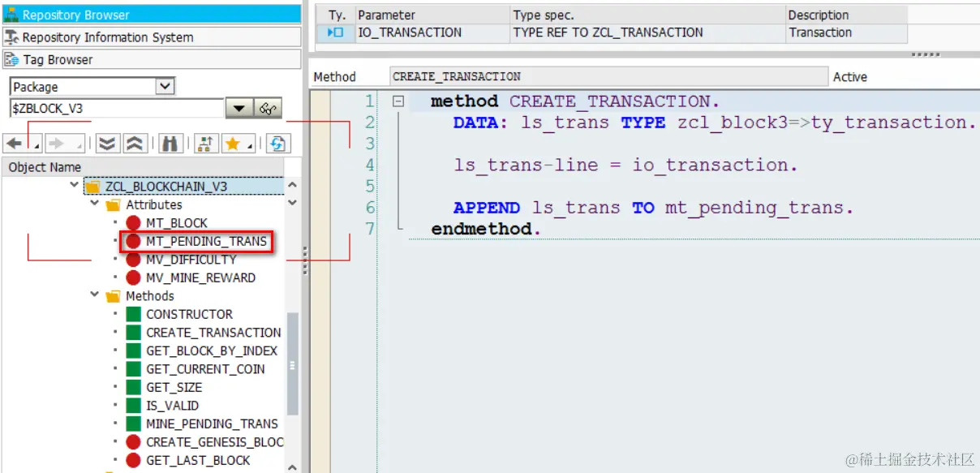The height and width of the screenshot is (473, 980).
Task: Click the object hierarchy display icon
Action: pos(205,144)
